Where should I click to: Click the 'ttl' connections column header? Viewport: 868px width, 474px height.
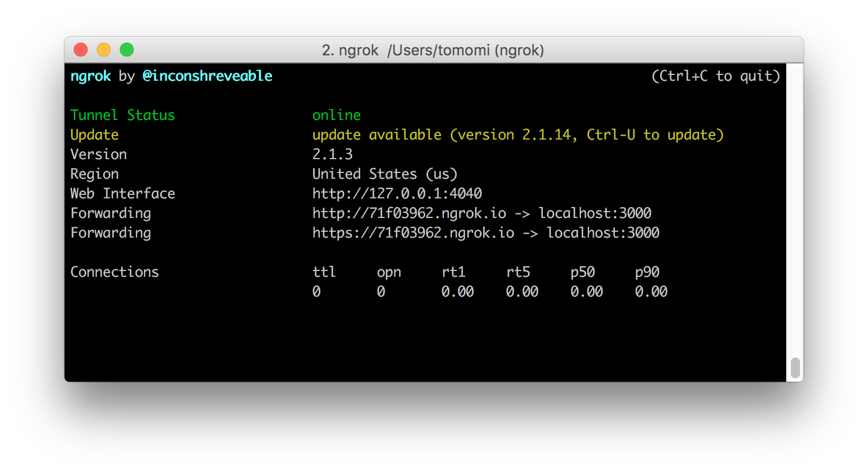click(x=324, y=272)
